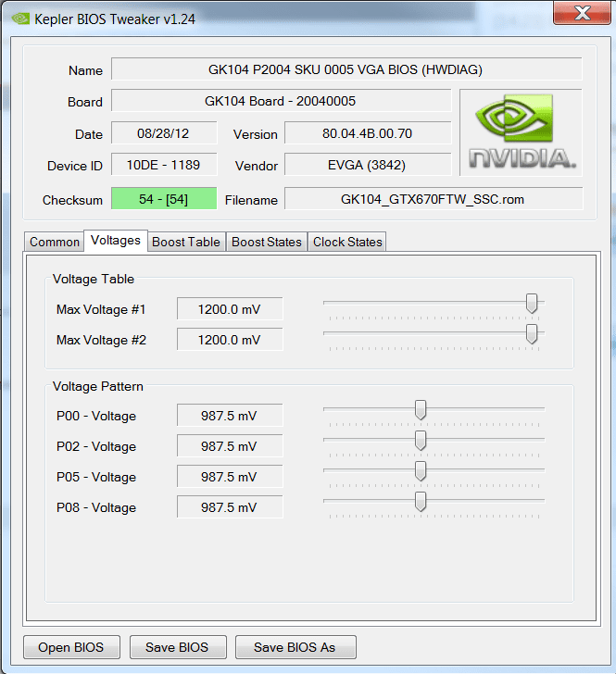Close the Kepler BIOS Tweaker window

582,12
